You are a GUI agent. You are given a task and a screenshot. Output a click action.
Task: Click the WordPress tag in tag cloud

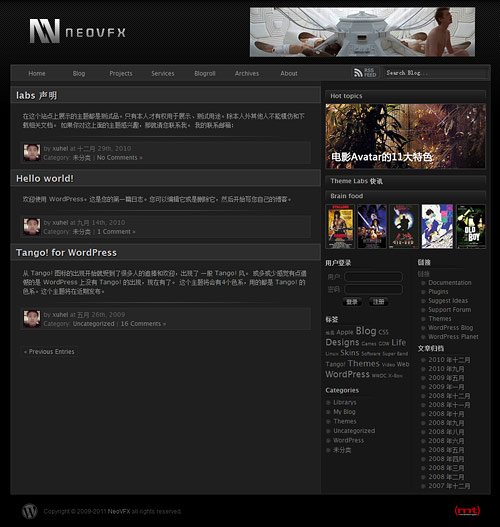point(347,374)
